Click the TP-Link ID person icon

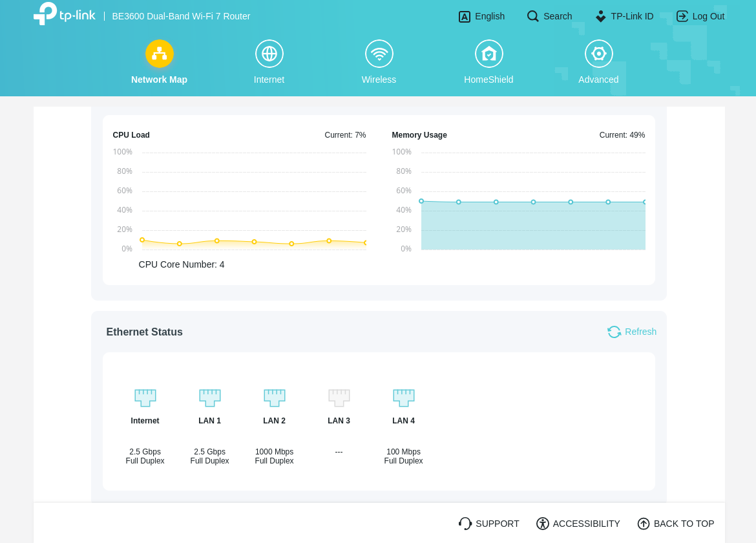click(601, 16)
